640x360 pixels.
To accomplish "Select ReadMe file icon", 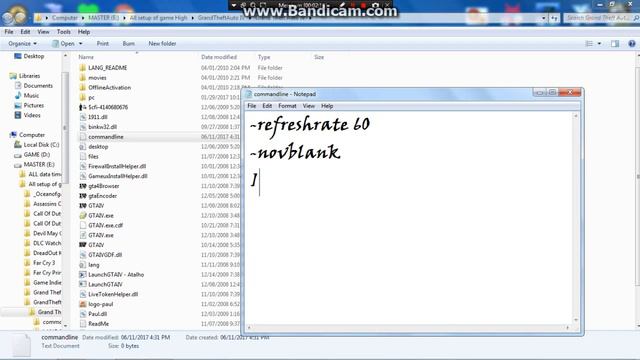I will point(82,324).
